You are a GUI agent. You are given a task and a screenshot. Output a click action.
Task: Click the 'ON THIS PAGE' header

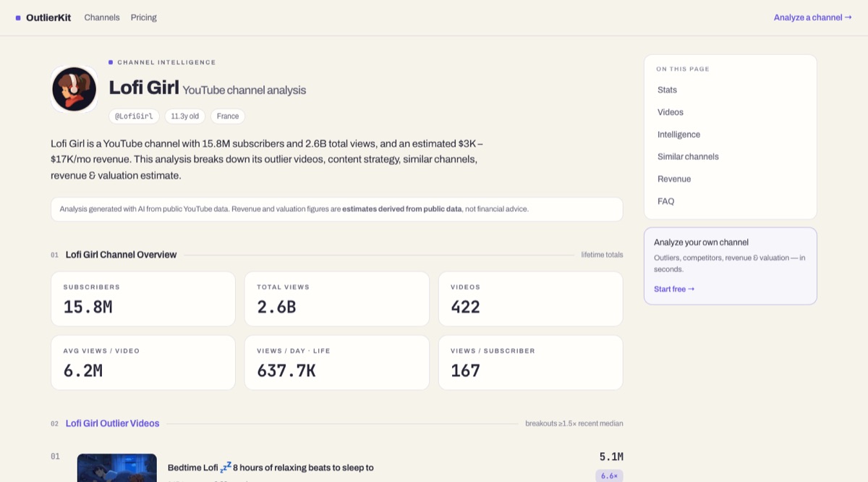pos(683,69)
